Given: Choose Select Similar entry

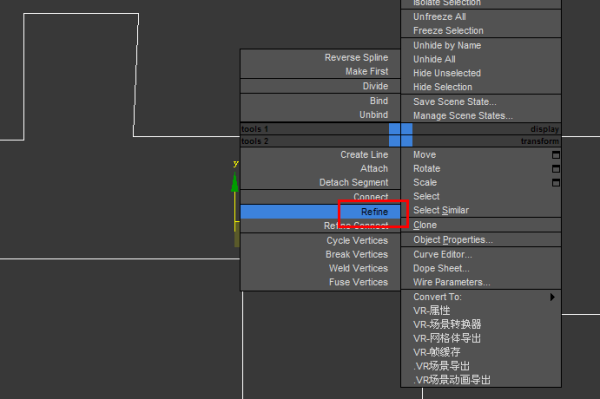Looking at the screenshot, I should pyautogui.click(x=441, y=210).
